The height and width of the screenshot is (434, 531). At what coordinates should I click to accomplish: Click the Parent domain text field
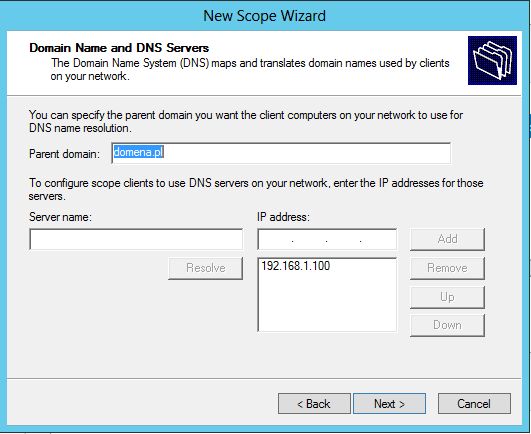point(281,153)
